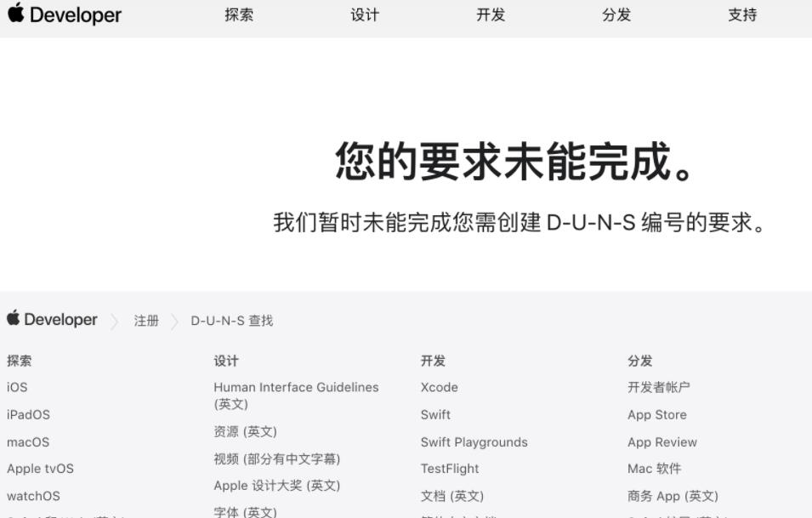Open the TestFlight footer link

(x=450, y=469)
